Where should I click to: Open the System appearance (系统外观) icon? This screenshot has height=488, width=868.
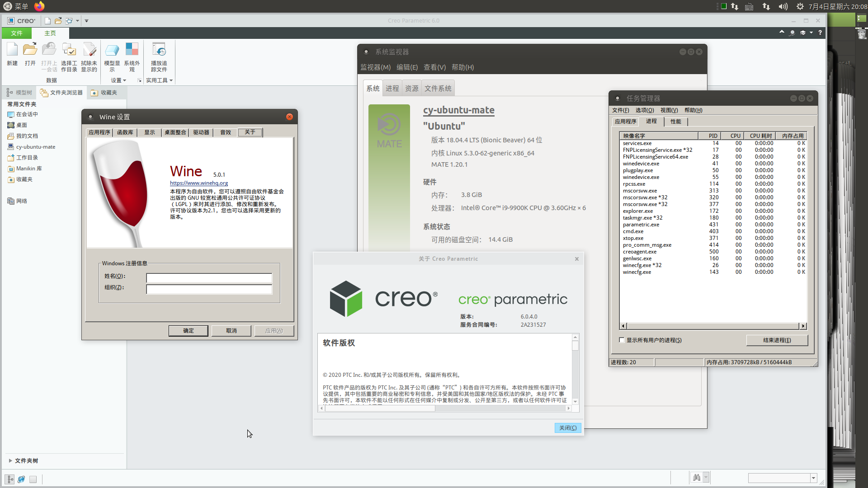click(x=132, y=50)
